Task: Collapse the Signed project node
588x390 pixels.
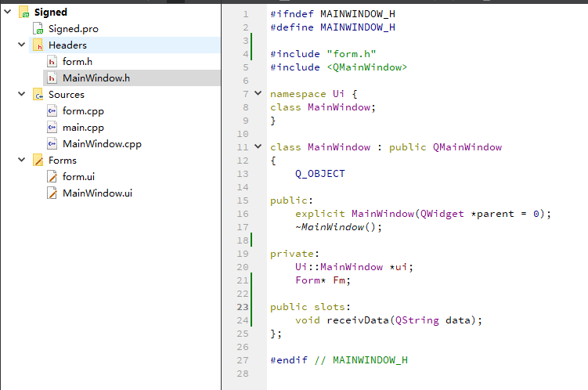Action: 8,12
